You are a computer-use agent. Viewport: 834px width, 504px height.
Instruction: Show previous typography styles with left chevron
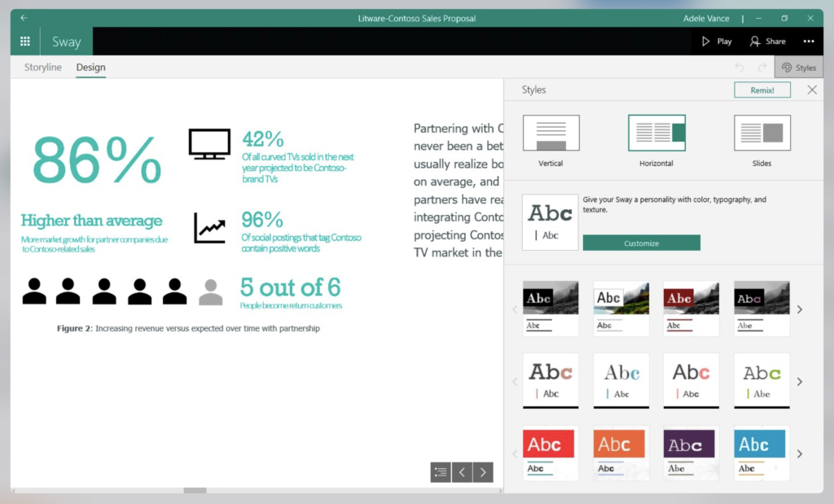tap(515, 382)
